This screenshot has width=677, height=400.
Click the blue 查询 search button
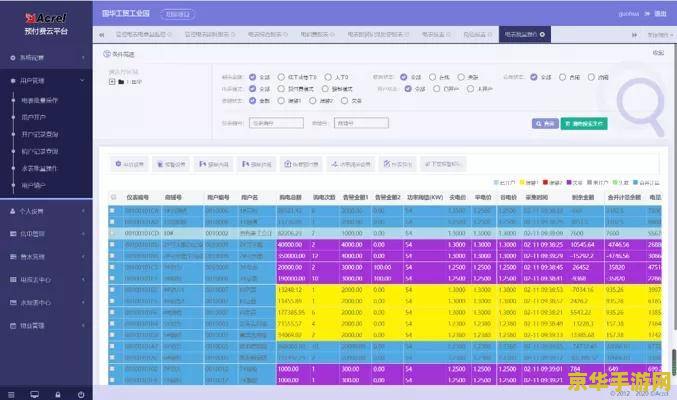(545, 124)
